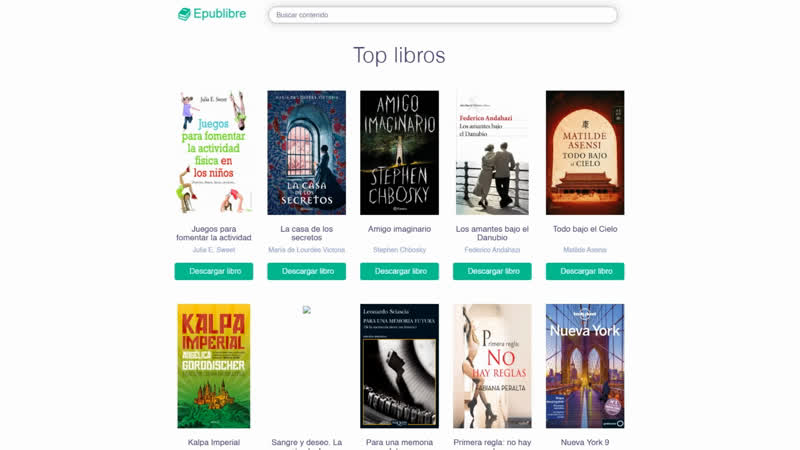Click the Epublibre book logo icon
The height and width of the screenshot is (450, 800).
coord(184,14)
